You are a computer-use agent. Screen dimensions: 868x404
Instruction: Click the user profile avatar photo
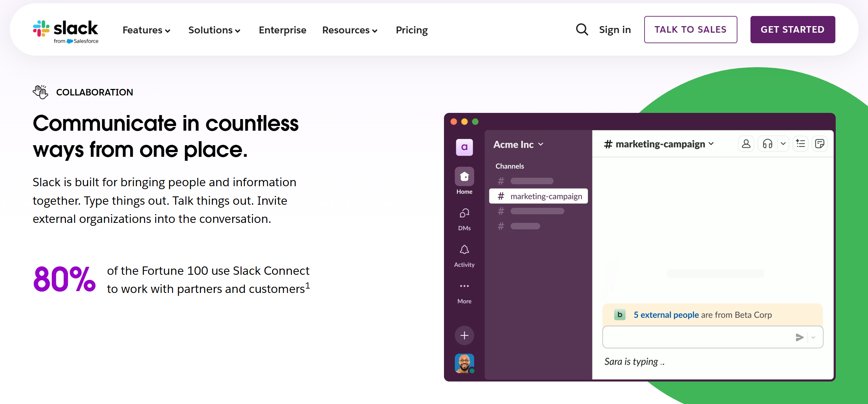(x=464, y=363)
